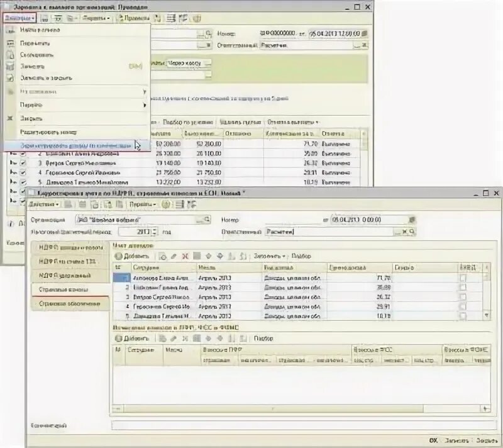The height and width of the screenshot is (448, 503).
Task: Click the down arrow of the upper grid vertical scrollbar
Action: coord(487,316)
